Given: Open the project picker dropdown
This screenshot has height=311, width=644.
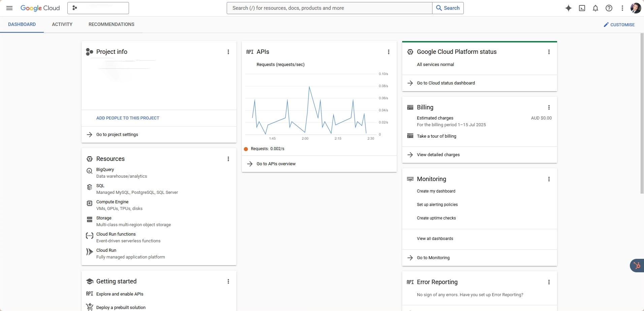Looking at the screenshot, I should [x=98, y=8].
